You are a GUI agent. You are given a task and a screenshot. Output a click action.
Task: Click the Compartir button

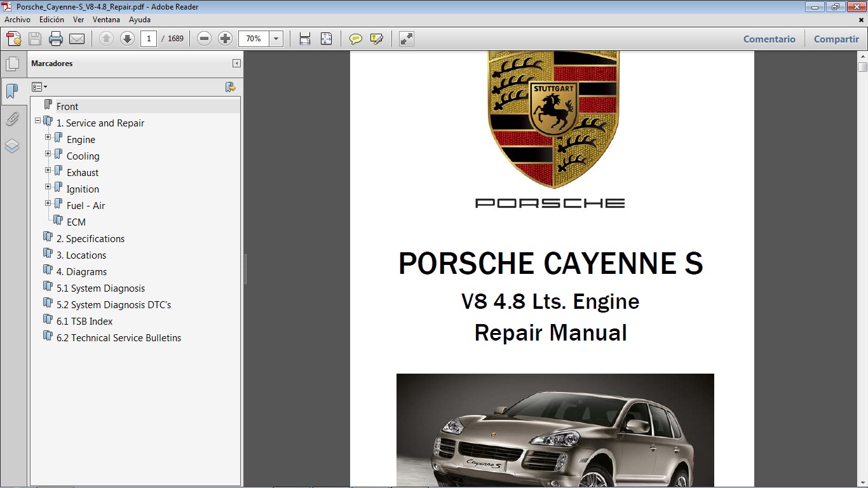click(x=836, y=39)
